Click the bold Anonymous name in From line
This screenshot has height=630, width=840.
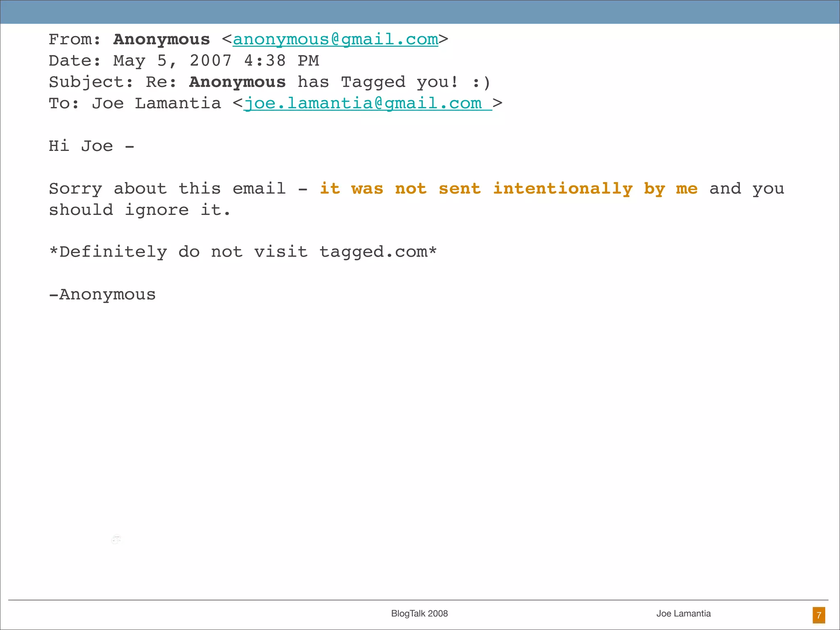coord(162,39)
